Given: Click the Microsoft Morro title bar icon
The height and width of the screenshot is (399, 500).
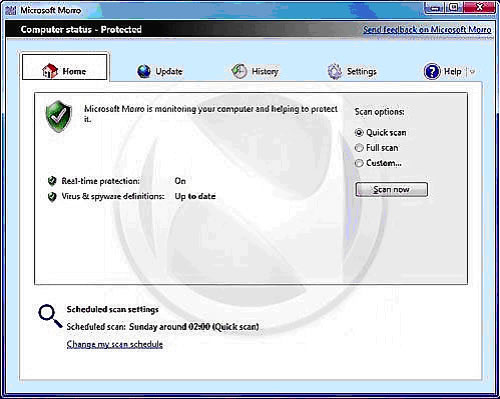Looking at the screenshot, I should pyautogui.click(x=11, y=10).
